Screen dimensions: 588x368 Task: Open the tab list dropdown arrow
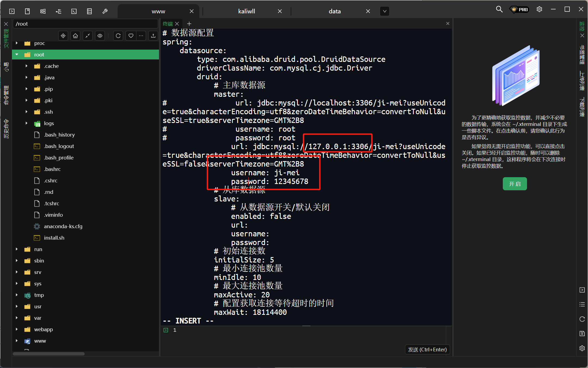(x=384, y=11)
